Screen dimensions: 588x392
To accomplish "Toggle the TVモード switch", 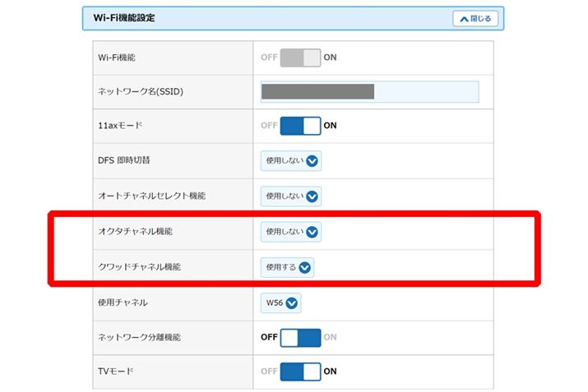I will (x=300, y=371).
